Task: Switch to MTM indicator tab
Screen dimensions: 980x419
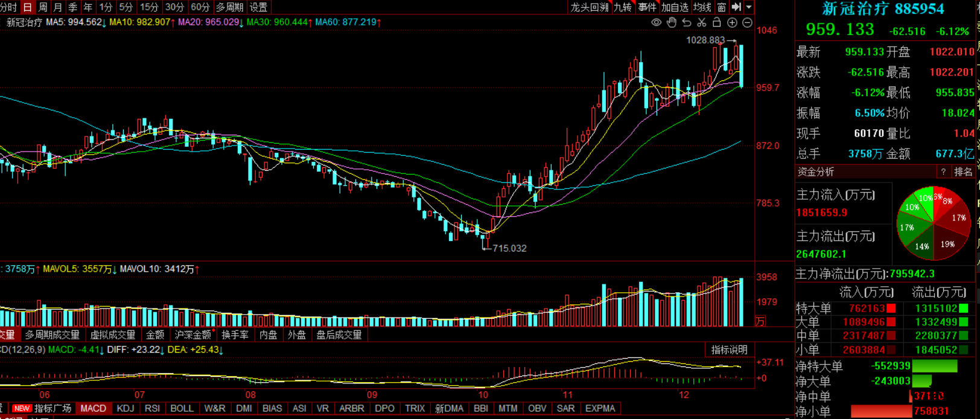Action: coord(508,409)
